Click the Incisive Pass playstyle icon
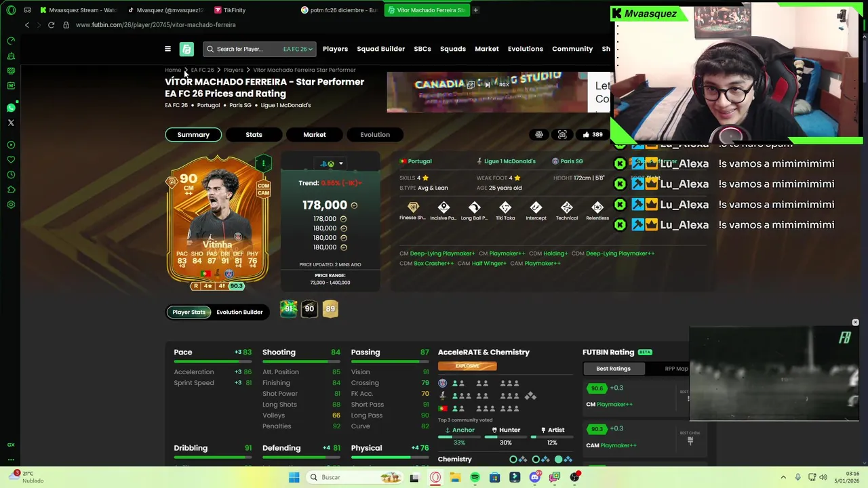Viewport: 868px width, 488px height. pyautogui.click(x=443, y=207)
